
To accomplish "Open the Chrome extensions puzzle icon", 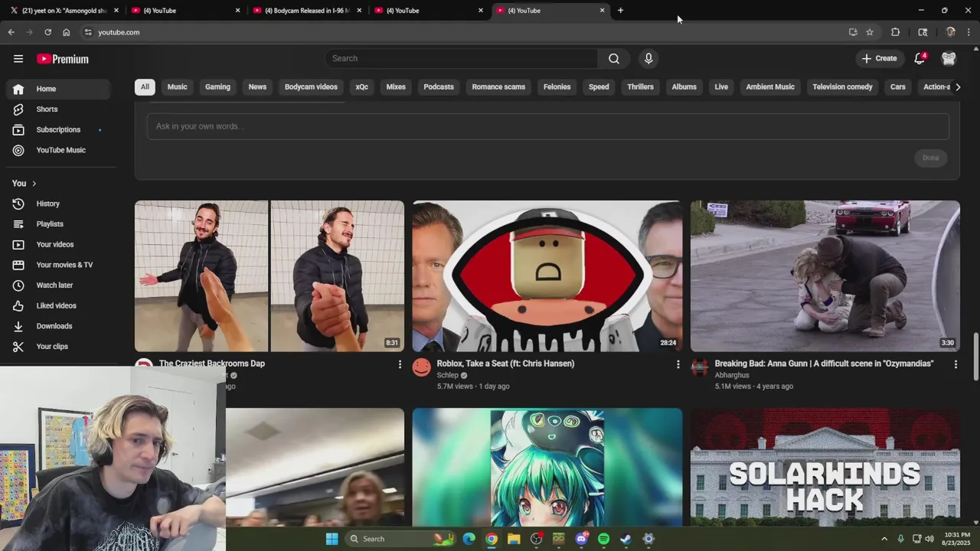I will (x=895, y=32).
